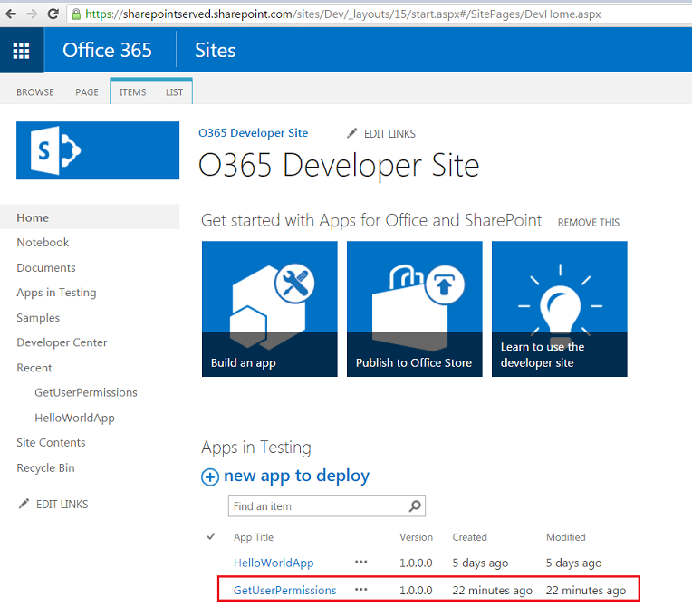Viewport: 692px width, 616px height.
Task: Open Documents in the left navigation
Action: tap(46, 268)
